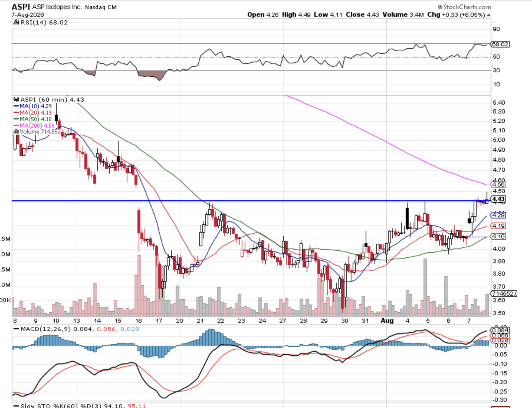532x408 pixels.
Task: Click the red 0.056 MACD signal tag on right
Action: 500,335
